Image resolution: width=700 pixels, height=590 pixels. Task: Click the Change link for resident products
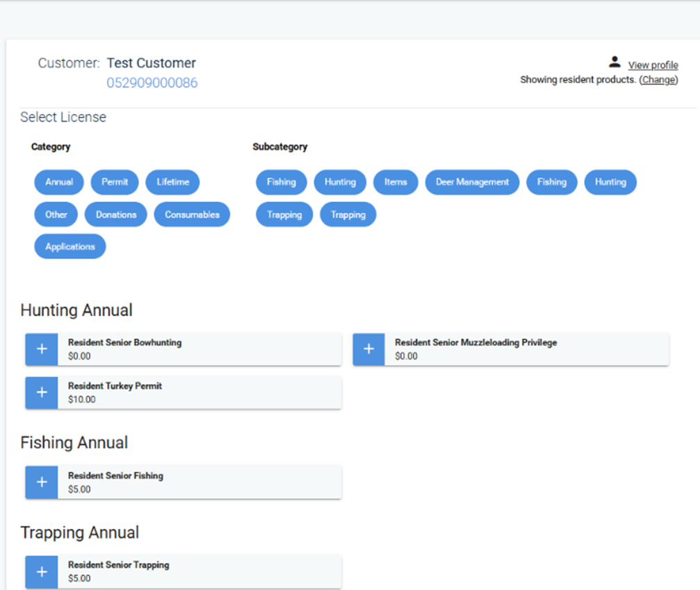[x=658, y=80]
